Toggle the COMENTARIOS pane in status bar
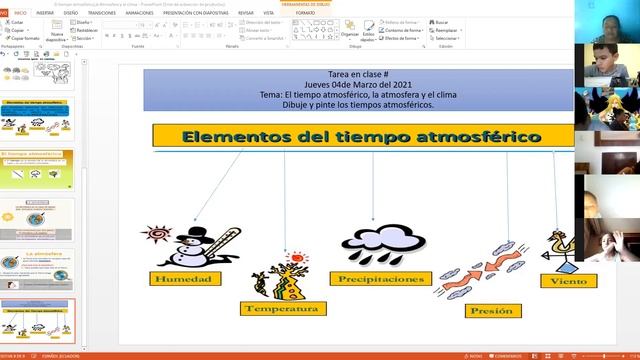This screenshot has height=360, width=640. (x=505, y=356)
